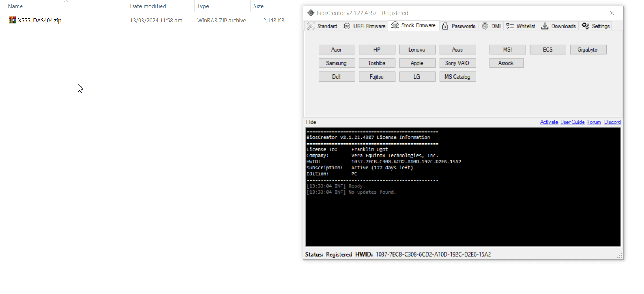The width and height of the screenshot is (644, 294).
Task: Select the Samsung firmware button
Action: tap(337, 63)
